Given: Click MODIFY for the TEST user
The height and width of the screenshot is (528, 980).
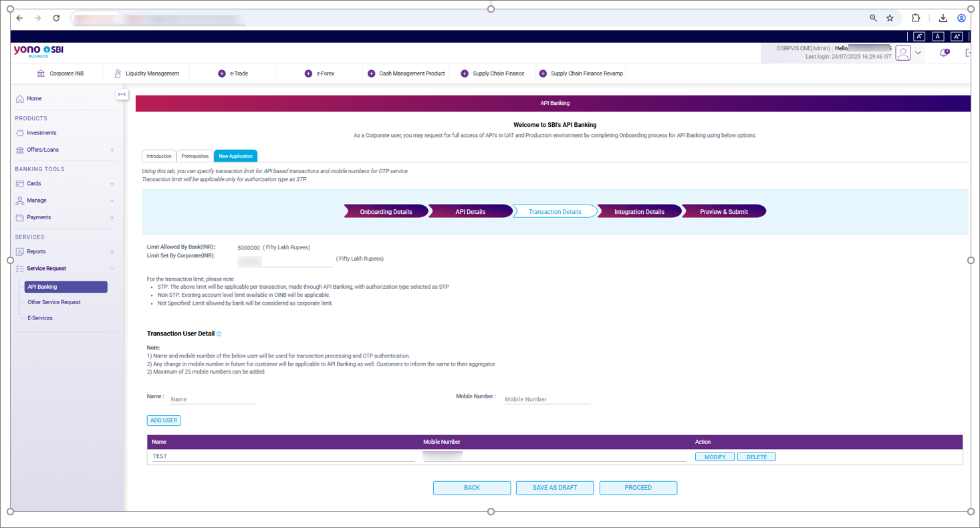Looking at the screenshot, I should [x=715, y=457].
